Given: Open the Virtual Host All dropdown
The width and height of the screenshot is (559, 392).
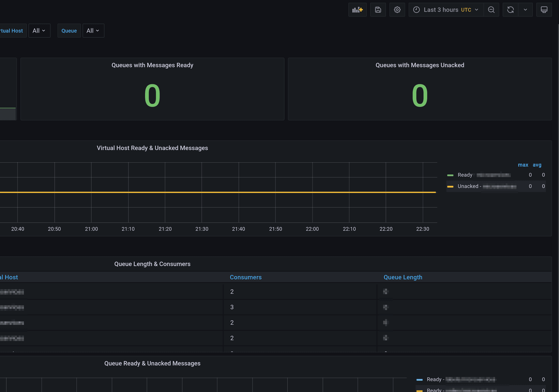Looking at the screenshot, I should 39,31.
